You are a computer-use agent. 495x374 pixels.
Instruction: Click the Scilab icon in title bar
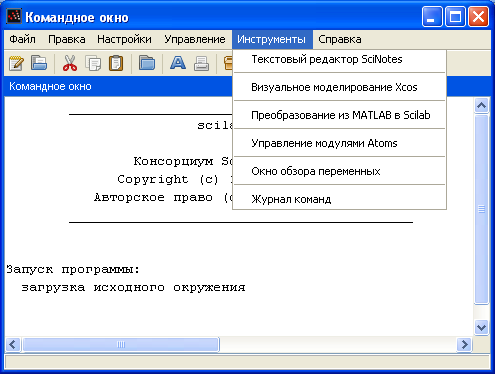14,16
